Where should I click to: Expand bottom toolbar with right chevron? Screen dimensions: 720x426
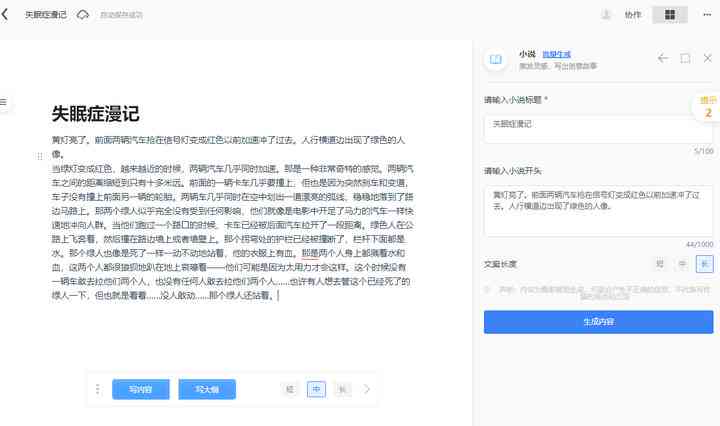point(367,389)
